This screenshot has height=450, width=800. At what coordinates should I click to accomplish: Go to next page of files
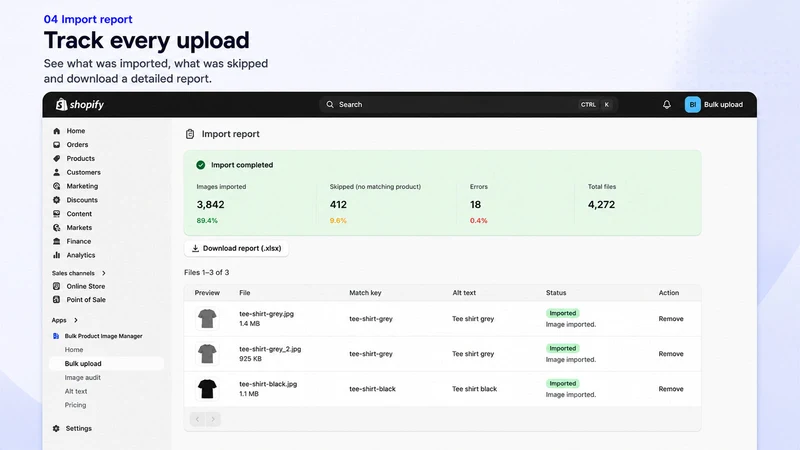pyautogui.click(x=213, y=419)
